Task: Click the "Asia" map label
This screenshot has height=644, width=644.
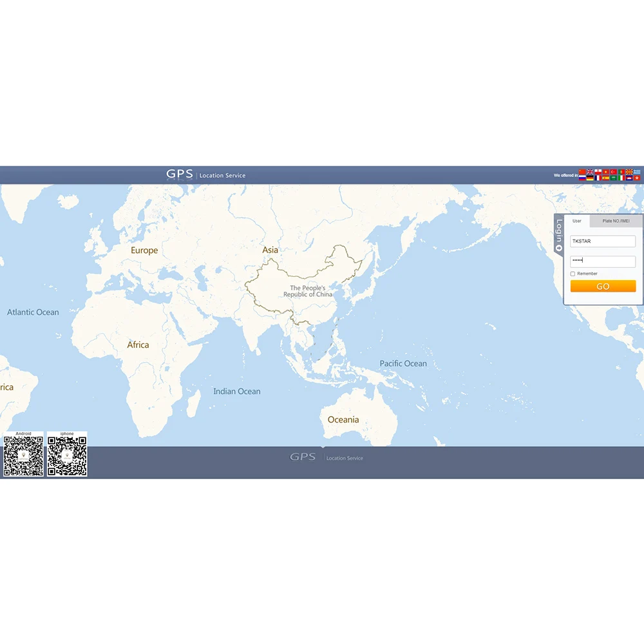Action: pos(270,250)
